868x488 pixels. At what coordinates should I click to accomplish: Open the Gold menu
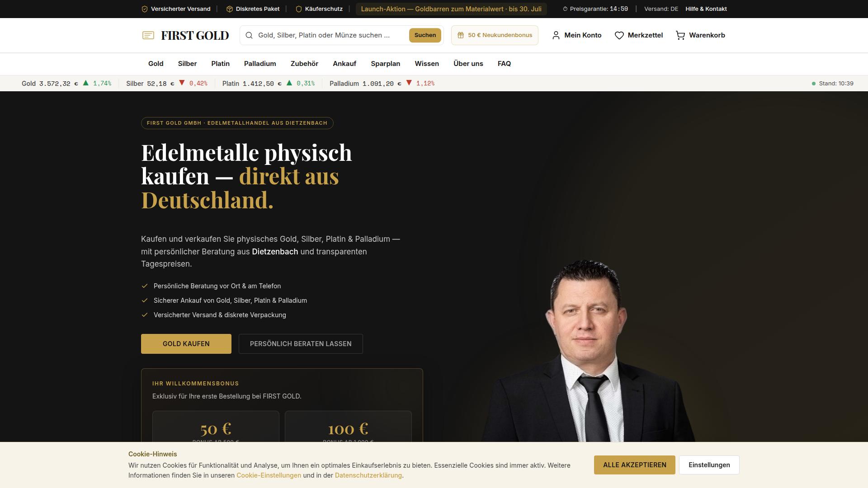click(x=156, y=64)
